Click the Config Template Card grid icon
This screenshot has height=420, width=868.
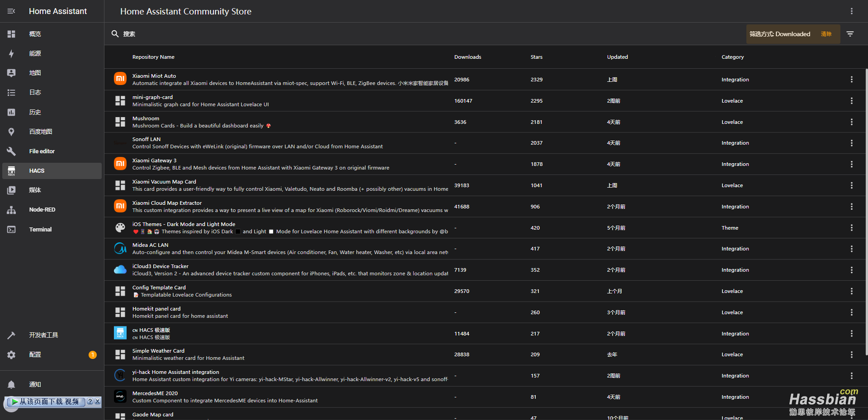click(120, 291)
